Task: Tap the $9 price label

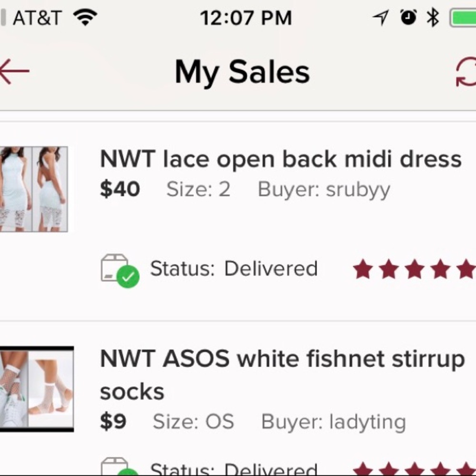Action: [113, 422]
